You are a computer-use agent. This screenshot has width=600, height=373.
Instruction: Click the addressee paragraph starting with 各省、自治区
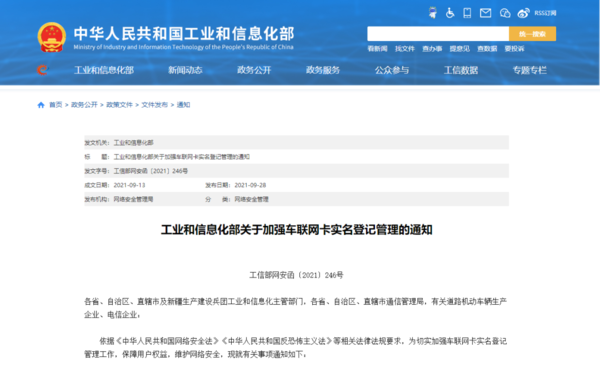pos(295,308)
